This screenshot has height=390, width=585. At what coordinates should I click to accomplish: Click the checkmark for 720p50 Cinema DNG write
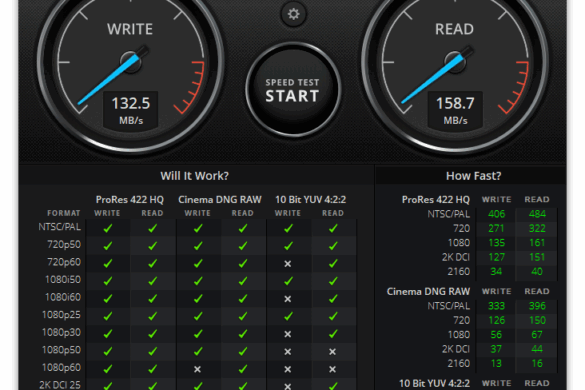point(198,246)
